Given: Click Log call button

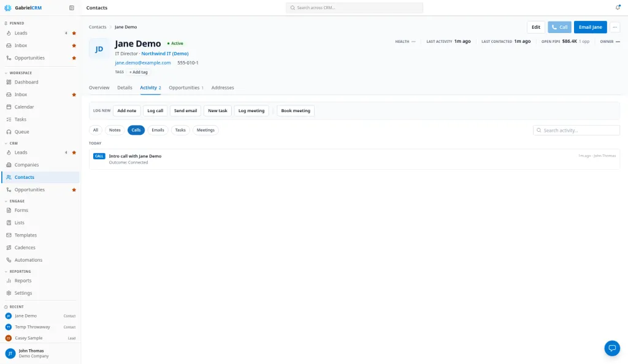Looking at the screenshot, I should point(155,111).
